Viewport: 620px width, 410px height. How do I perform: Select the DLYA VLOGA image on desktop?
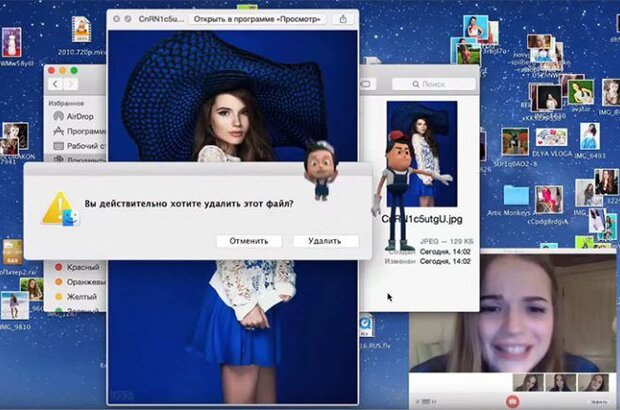click(x=551, y=138)
